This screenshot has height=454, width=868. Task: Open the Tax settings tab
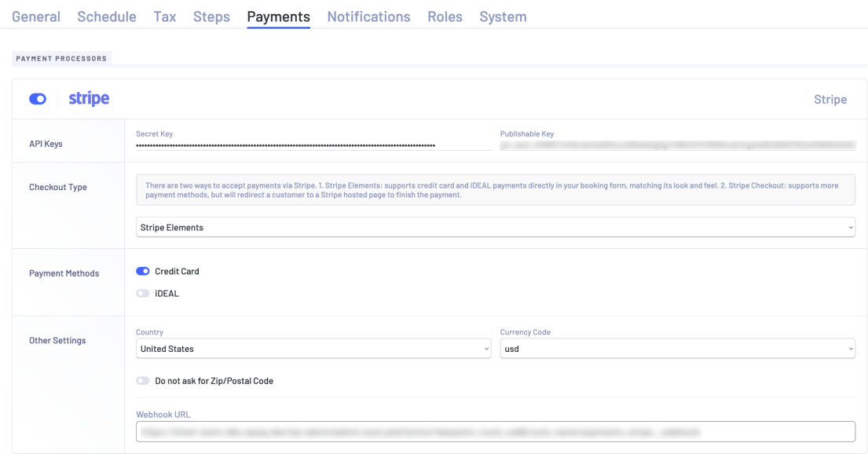click(165, 16)
